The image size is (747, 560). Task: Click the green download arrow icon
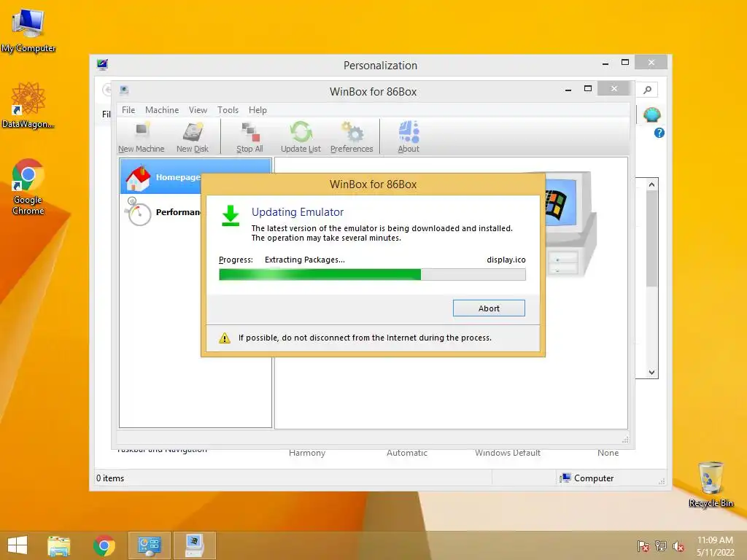tap(231, 216)
